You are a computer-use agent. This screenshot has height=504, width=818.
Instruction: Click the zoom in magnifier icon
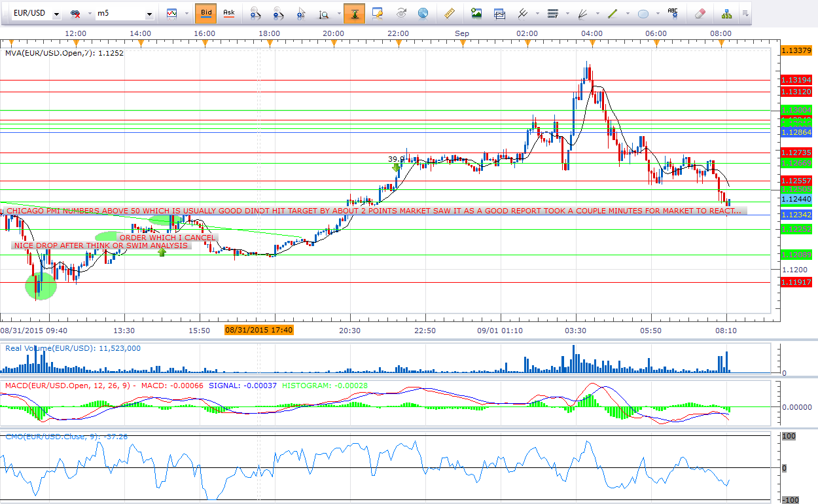[x=257, y=13]
